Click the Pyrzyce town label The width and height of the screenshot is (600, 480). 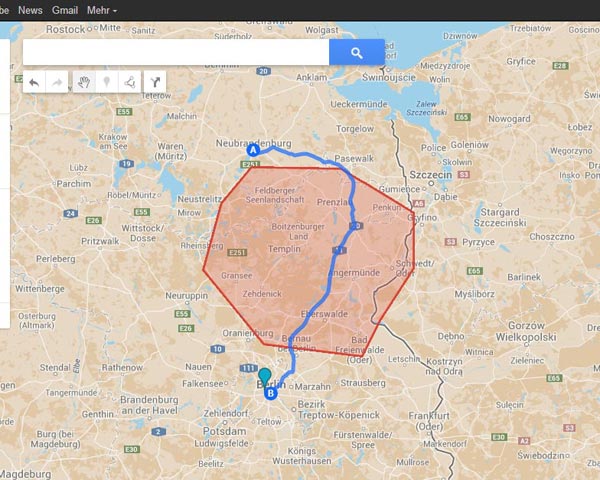tap(478, 242)
